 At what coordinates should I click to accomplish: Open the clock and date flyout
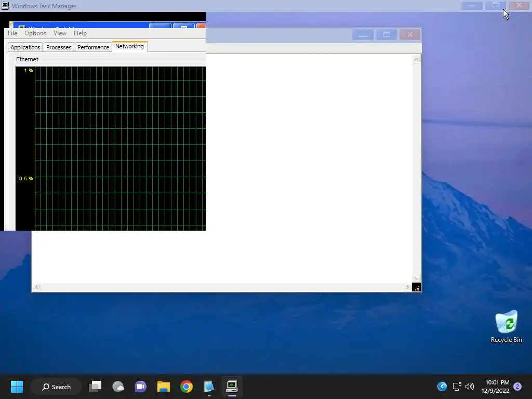tap(495, 387)
